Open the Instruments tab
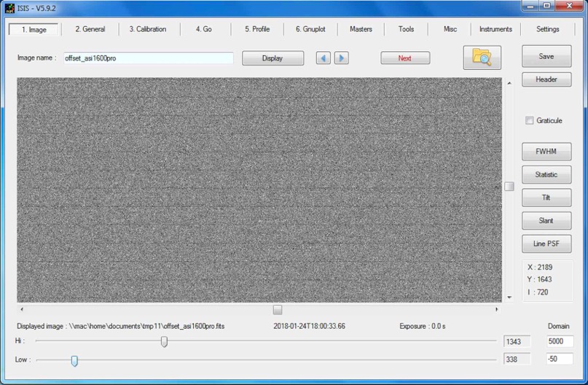Image resolution: width=588 pixels, height=385 pixels. tap(495, 29)
